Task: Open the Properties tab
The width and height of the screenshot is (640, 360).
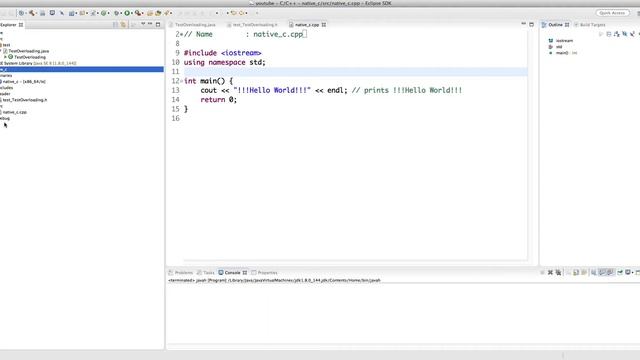Action: pyautogui.click(x=267, y=273)
